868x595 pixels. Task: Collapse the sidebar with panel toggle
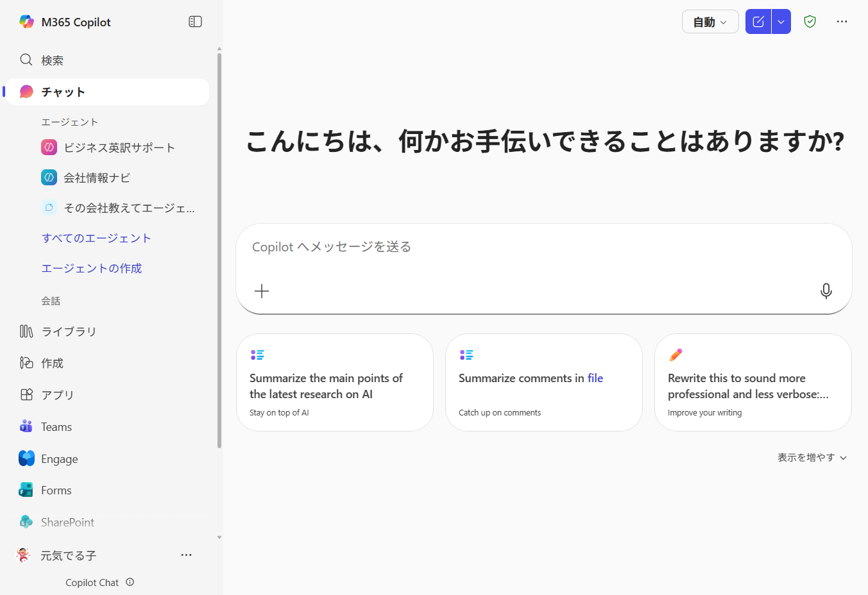195,22
